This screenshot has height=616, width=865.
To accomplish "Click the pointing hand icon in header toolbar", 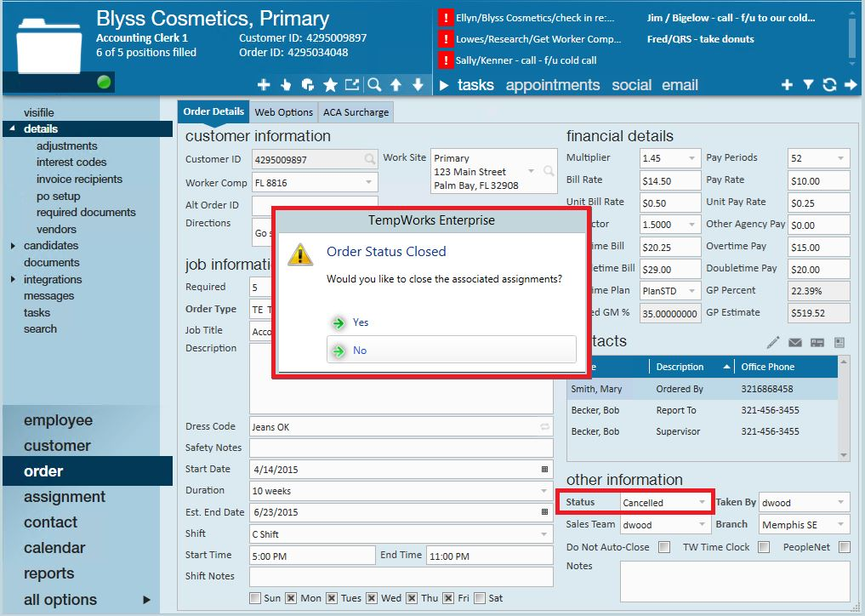I will (286, 84).
